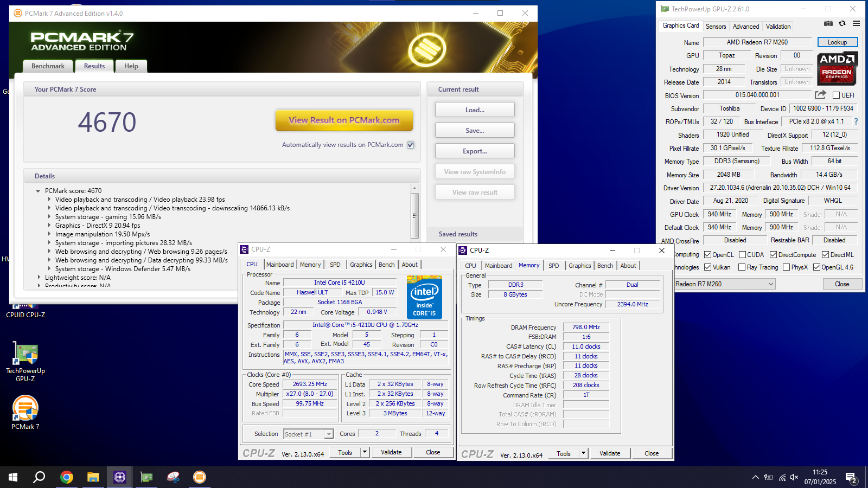Toggle Automatically view results on PCMark.com checkbox
868x488 pixels.
[x=411, y=145]
